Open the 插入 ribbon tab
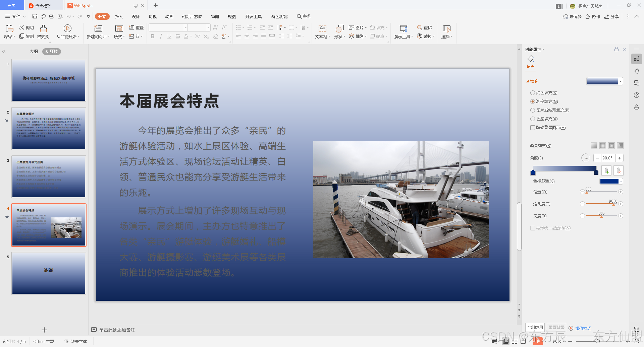Viewport: 644px width, 347px height. pos(119,16)
